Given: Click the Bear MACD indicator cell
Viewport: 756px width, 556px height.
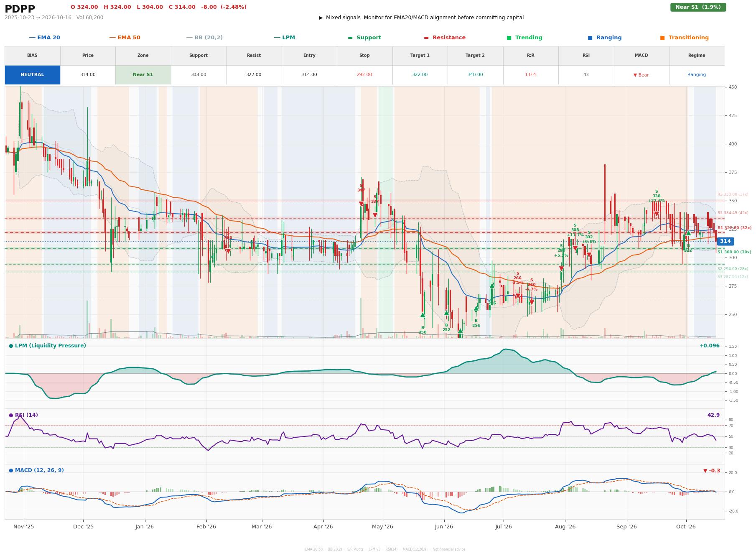Looking at the screenshot, I should 641,75.
